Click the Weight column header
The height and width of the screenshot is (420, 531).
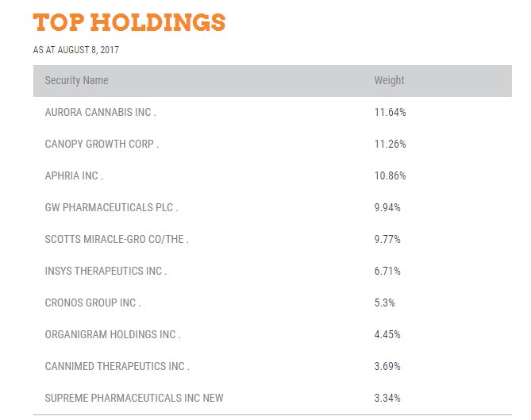coord(389,80)
